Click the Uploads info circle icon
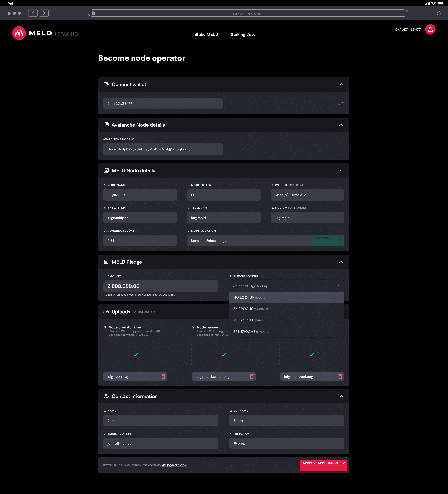Image resolution: width=448 pixels, height=494 pixels. point(153,312)
